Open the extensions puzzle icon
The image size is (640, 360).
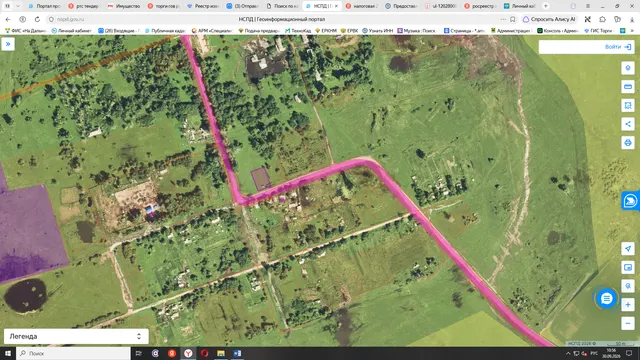(602, 19)
